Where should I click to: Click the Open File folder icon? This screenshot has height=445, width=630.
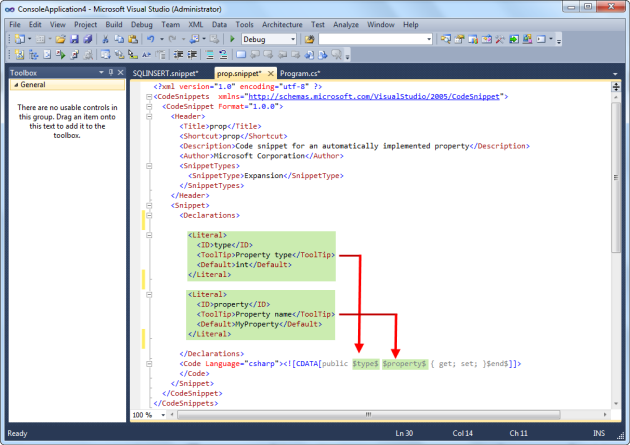pos(60,39)
